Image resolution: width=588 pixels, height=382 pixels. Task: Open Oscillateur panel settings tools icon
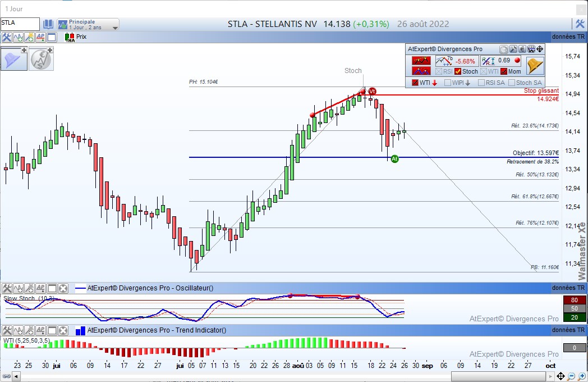pos(7,288)
